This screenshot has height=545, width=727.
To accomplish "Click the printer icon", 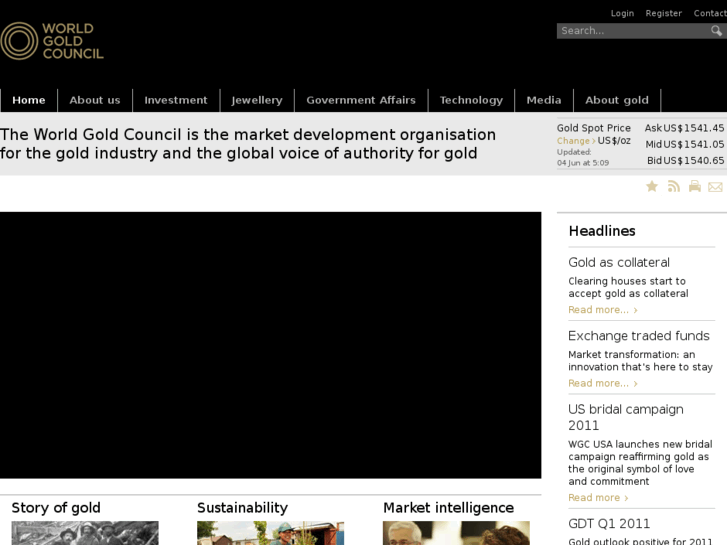I will pos(695,186).
